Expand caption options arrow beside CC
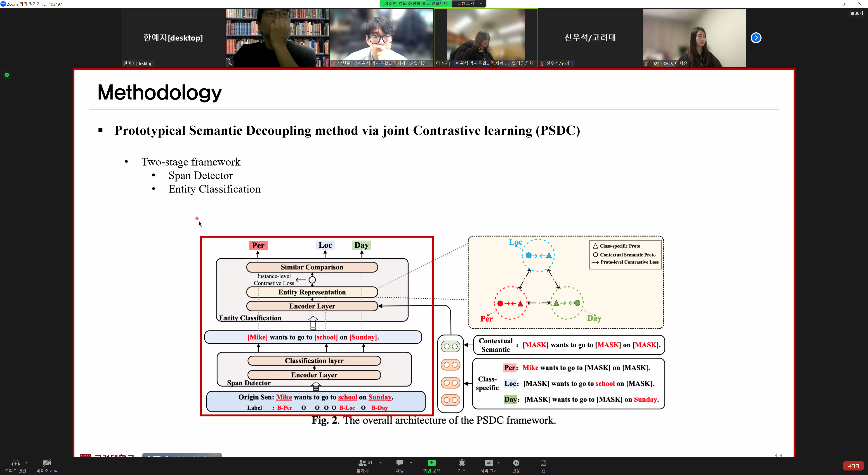 coord(499,463)
